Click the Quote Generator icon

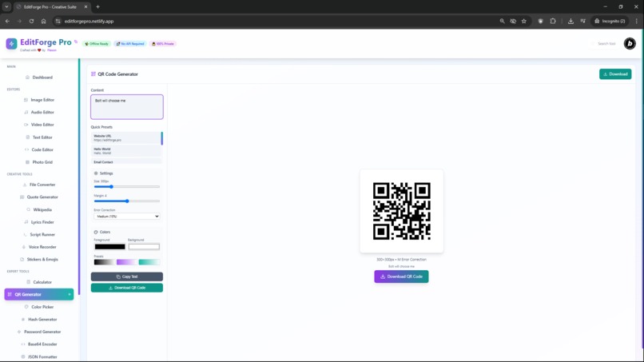pos(22,197)
